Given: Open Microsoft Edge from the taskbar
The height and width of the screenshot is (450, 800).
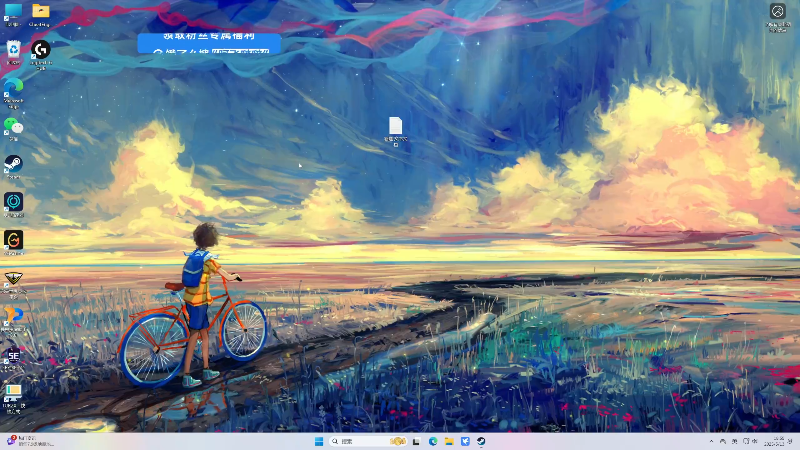Looking at the screenshot, I should point(433,441).
